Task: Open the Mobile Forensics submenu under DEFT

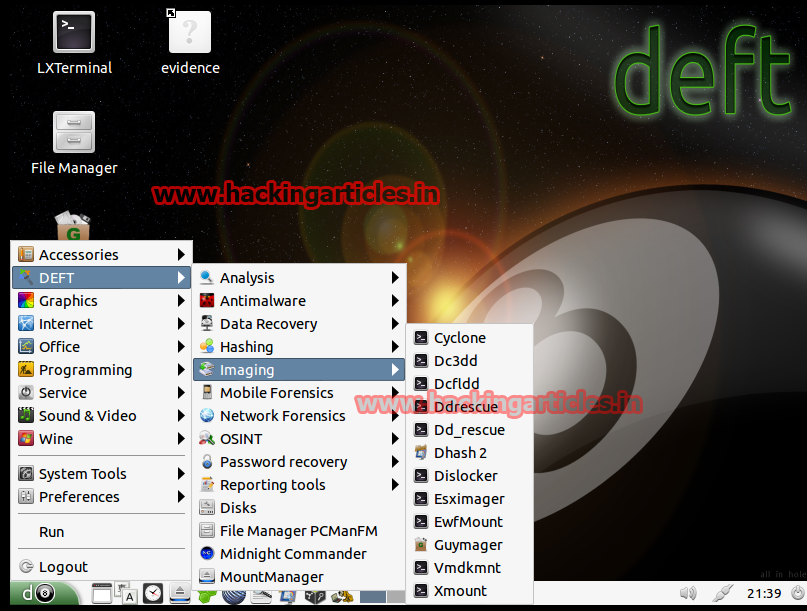Action: tap(299, 393)
